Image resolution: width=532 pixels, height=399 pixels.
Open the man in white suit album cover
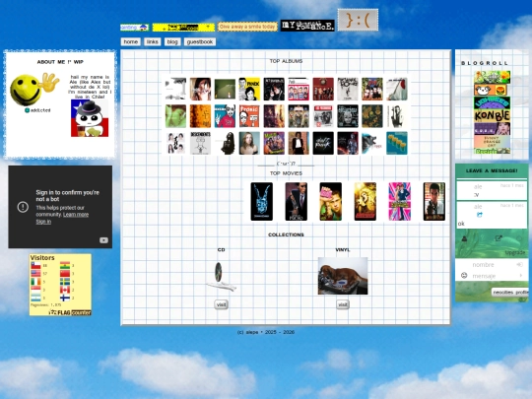(x=299, y=143)
